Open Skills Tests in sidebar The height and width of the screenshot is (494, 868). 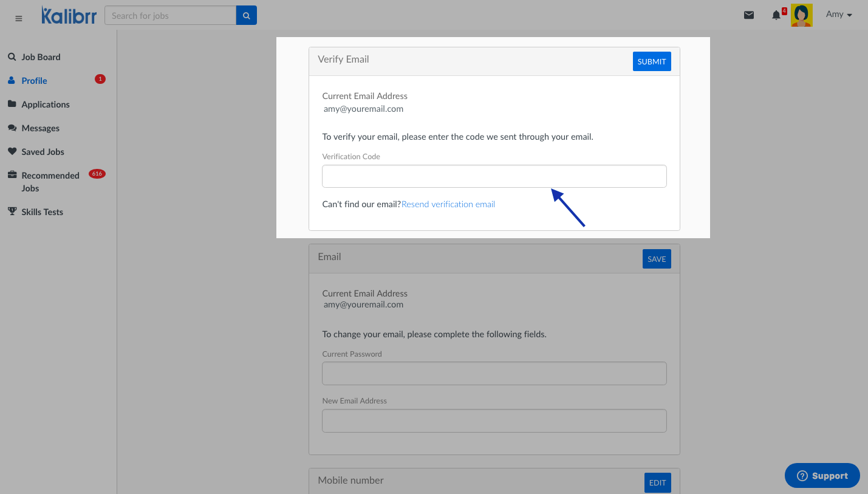pos(42,212)
